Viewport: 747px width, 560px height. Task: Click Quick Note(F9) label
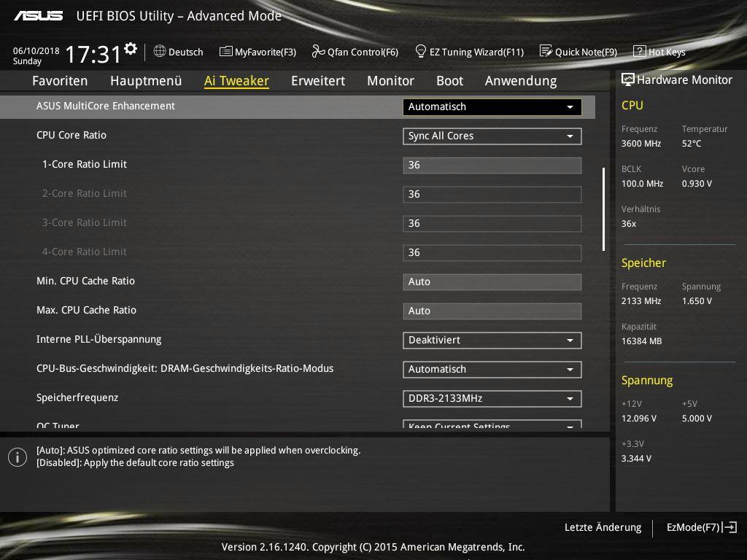[586, 52]
